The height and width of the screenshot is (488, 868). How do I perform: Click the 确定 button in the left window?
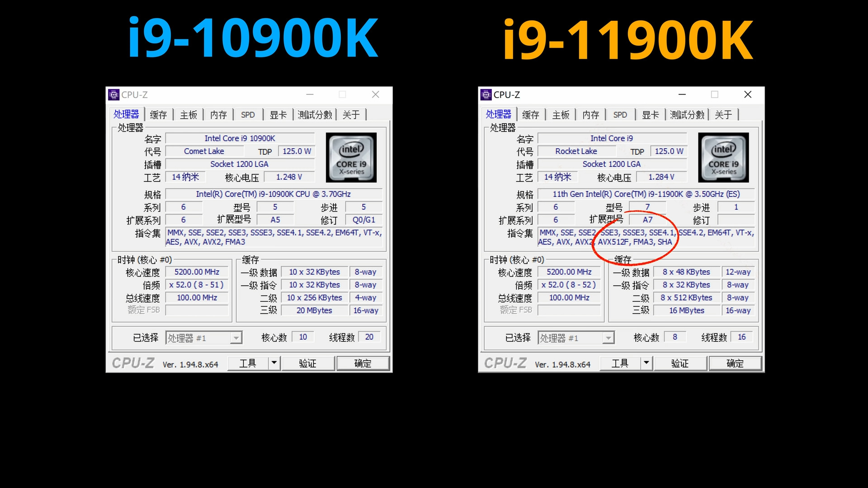[363, 363]
